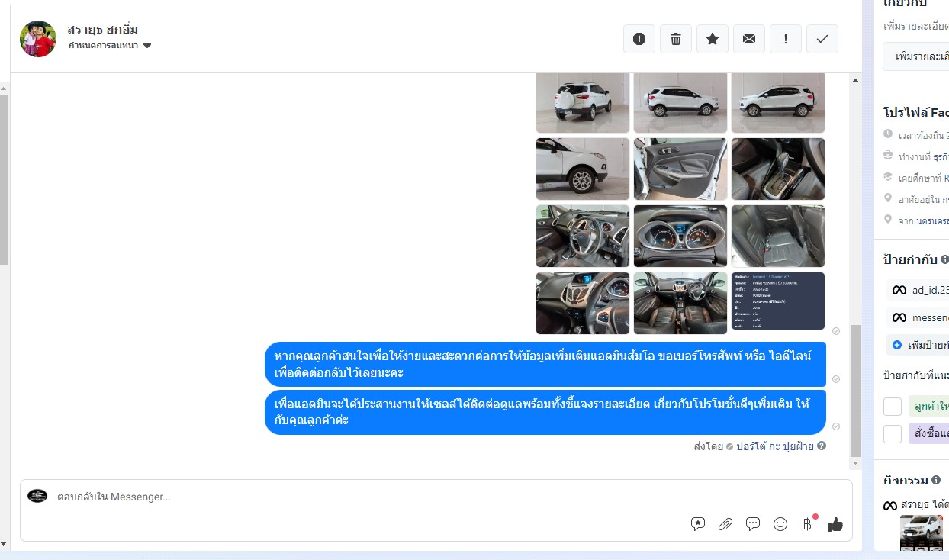Screen dimensions: 949x560
Task: Click delivered status icon beside the photo grid
Action: pyautogui.click(x=836, y=331)
